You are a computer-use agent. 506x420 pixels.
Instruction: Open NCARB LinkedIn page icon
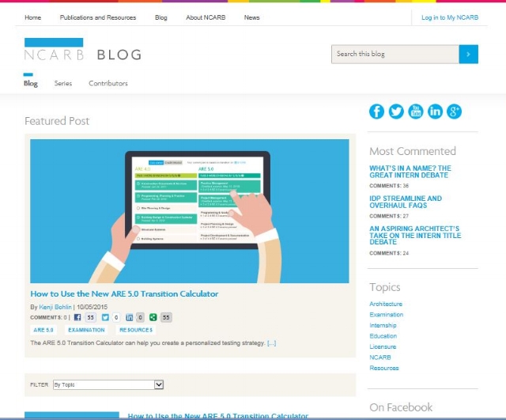(435, 112)
